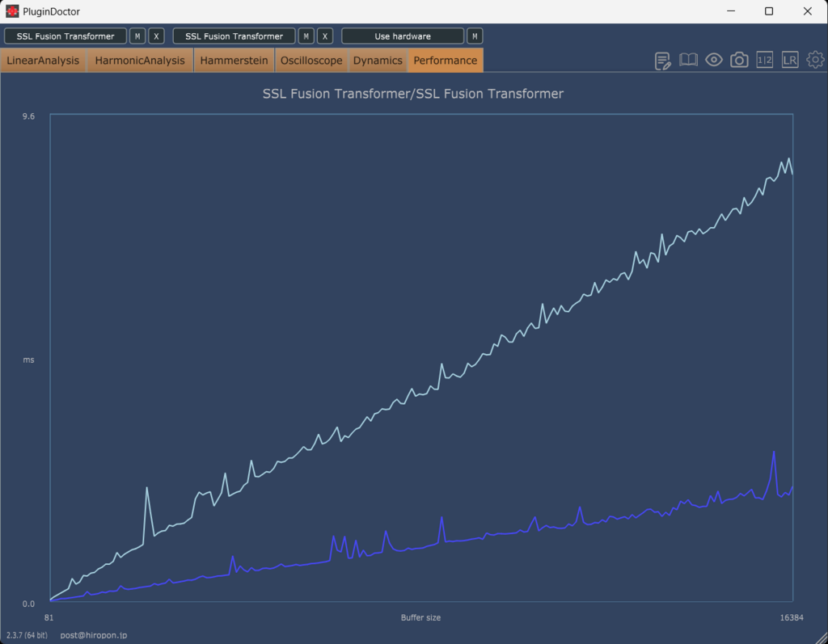Viewport: 828px width, 644px height.
Task: Open the Oscilloscope tab
Action: click(311, 60)
